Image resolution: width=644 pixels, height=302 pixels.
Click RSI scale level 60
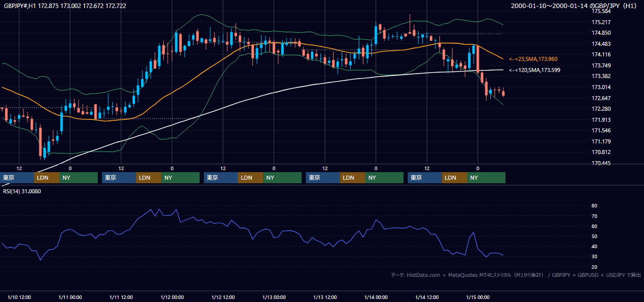[594, 226]
